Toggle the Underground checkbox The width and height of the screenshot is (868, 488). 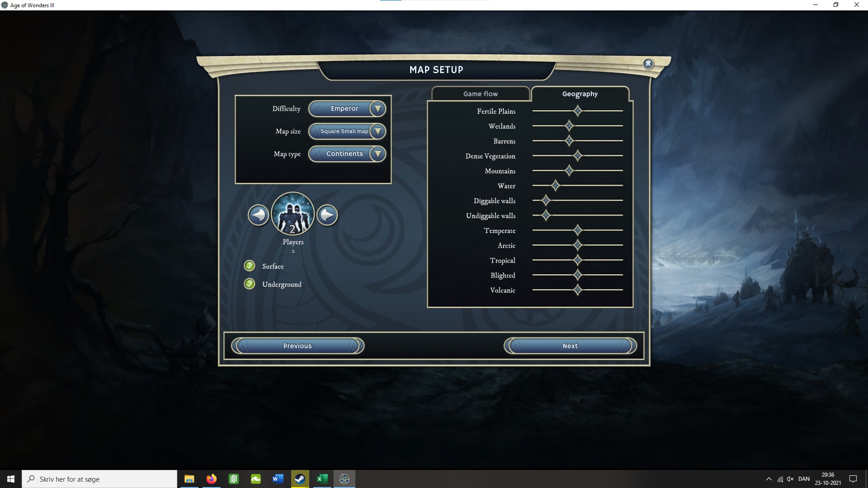pyautogui.click(x=250, y=284)
